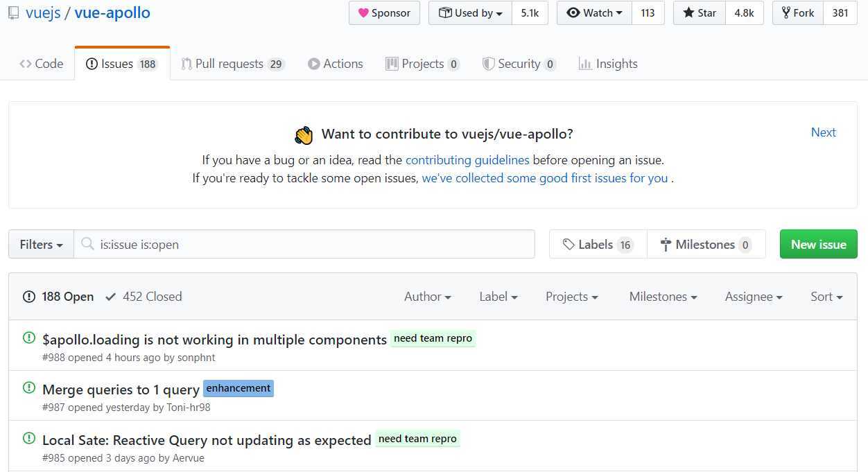
Task: Click the repository book icon beside vuejs
Action: point(13,13)
